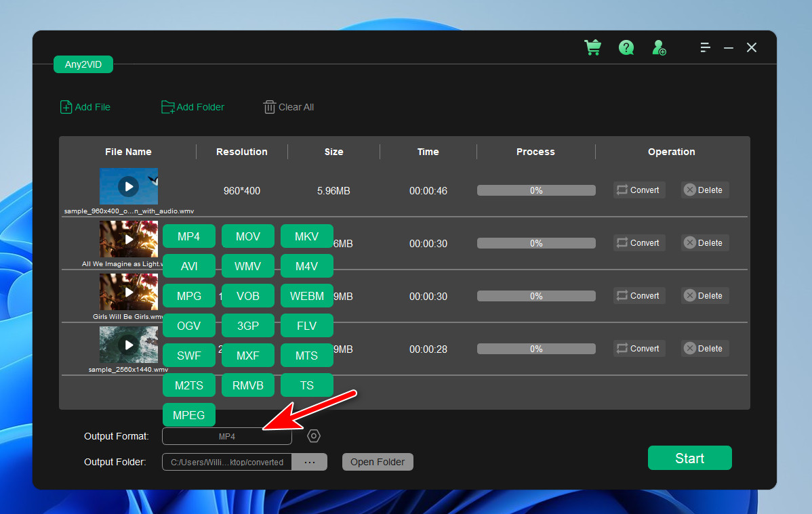Choose AVI output format
This screenshot has height=514, width=812.
coord(188,266)
